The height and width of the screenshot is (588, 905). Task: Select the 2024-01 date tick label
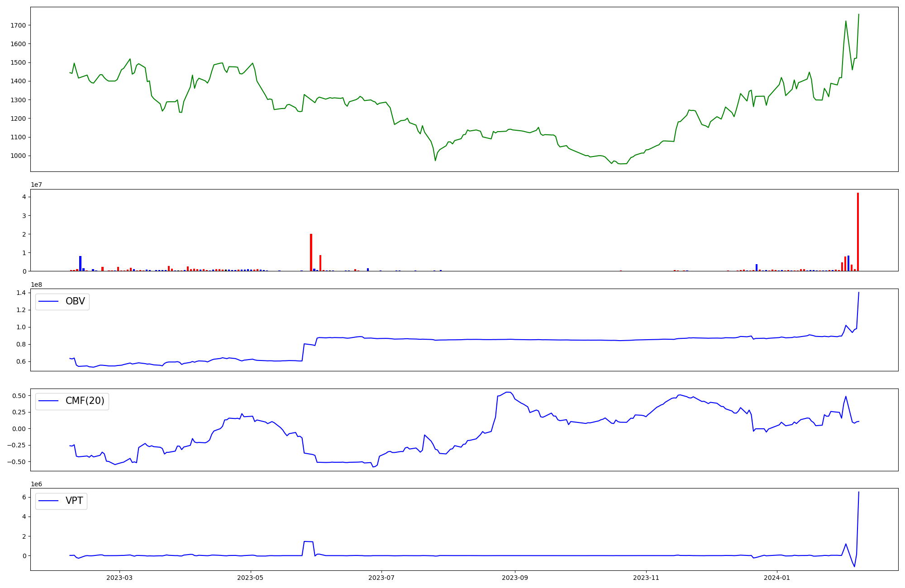[777, 578]
